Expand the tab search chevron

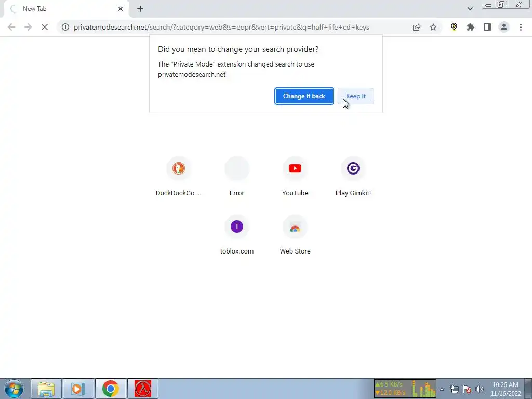(x=470, y=9)
